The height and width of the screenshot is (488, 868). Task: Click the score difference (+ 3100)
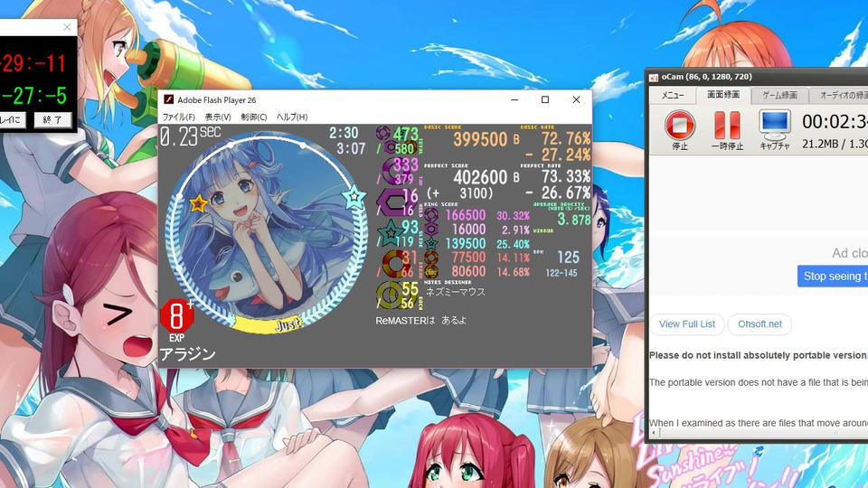click(x=460, y=193)
